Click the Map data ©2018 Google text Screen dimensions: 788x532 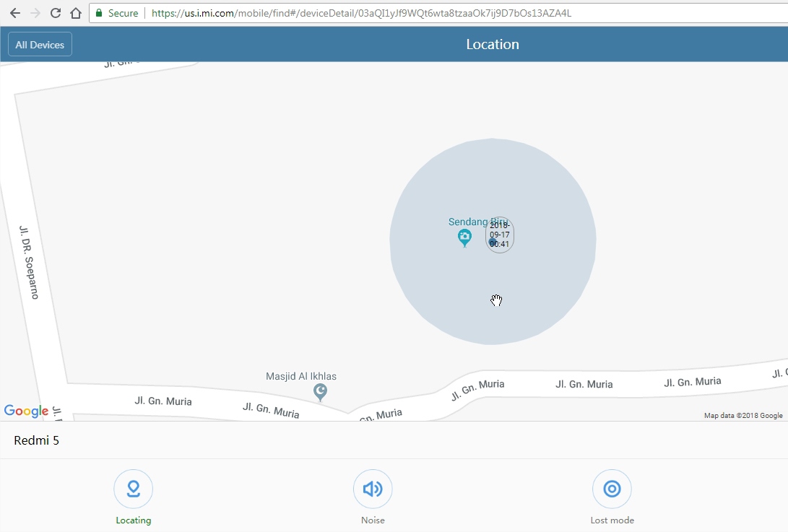[x=743, y=416]
